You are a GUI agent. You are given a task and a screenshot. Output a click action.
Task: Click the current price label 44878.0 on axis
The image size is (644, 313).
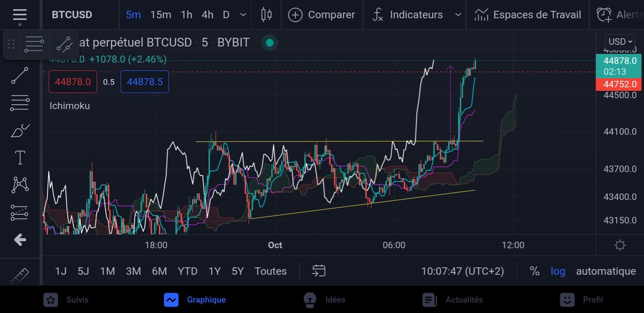[x=618, y=61]
